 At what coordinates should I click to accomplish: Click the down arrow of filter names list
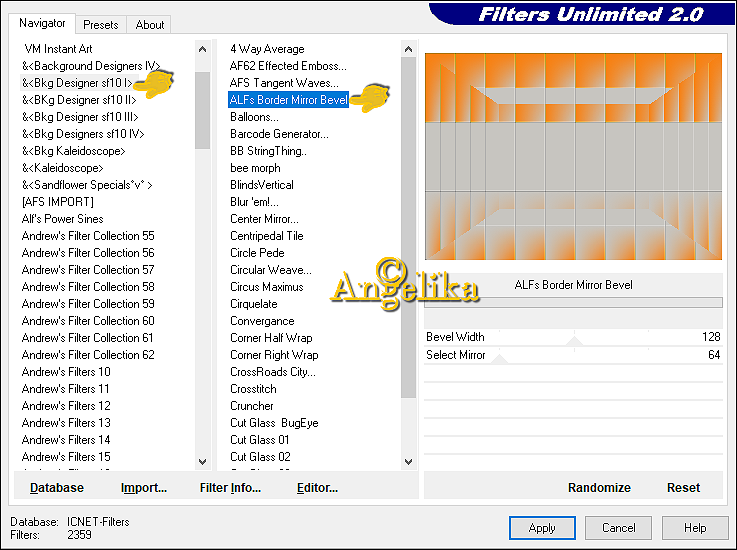(x=408, y=462)
